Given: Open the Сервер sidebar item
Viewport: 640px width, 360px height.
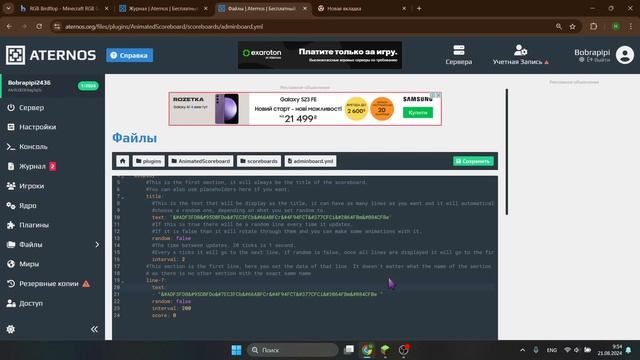Looking at the screenshot, I should pyautogui.click(x=26, y=108).
